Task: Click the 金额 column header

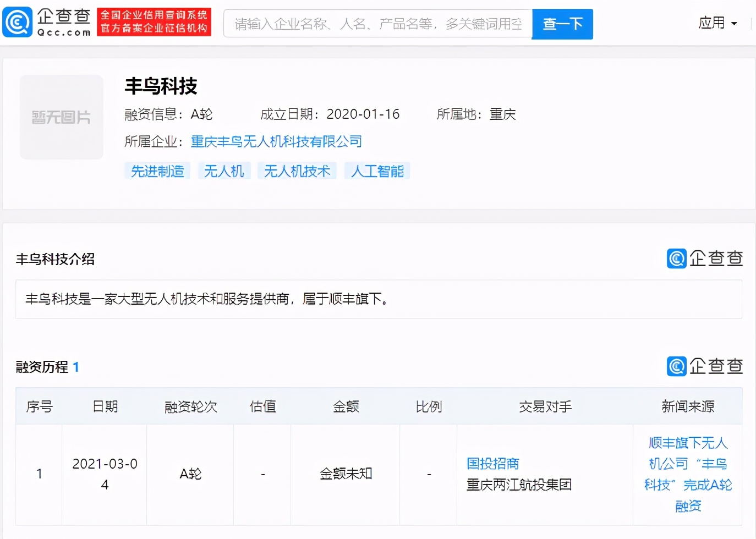Action: point(346,406)
